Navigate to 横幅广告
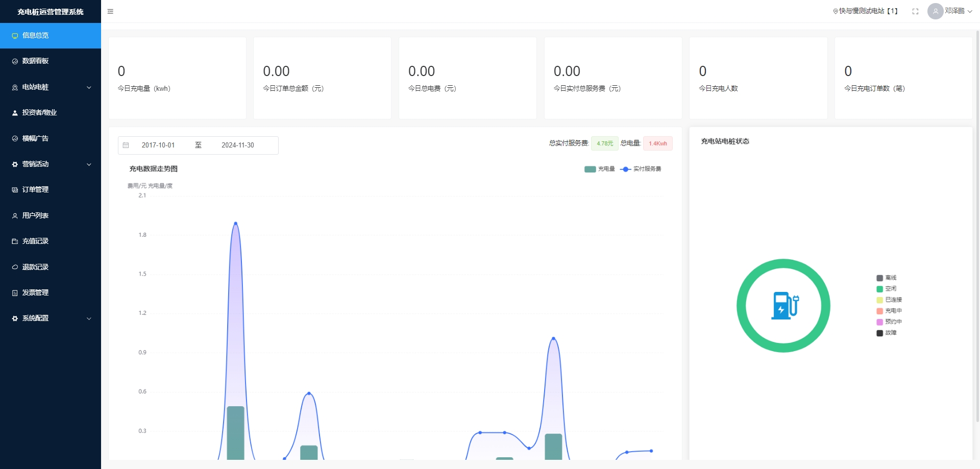 click(x=51, y=138)
